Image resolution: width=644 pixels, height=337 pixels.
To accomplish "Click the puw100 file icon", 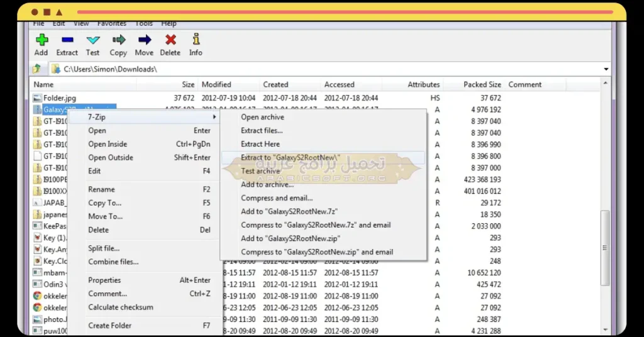I will pos(37,331).
